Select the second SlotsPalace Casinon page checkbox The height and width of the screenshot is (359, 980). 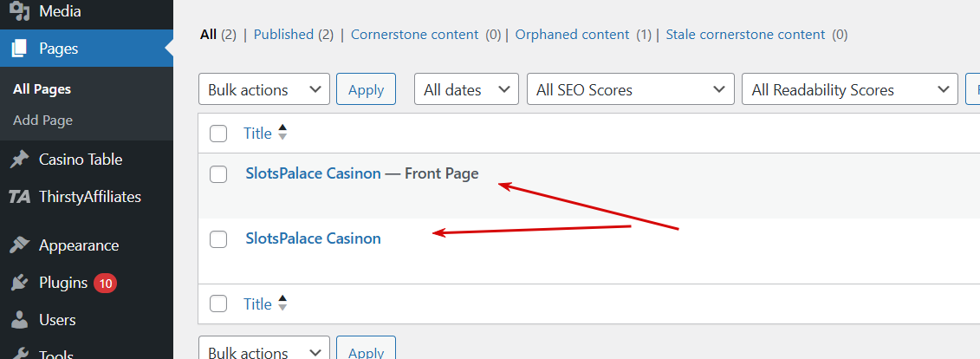pos(218,239)
